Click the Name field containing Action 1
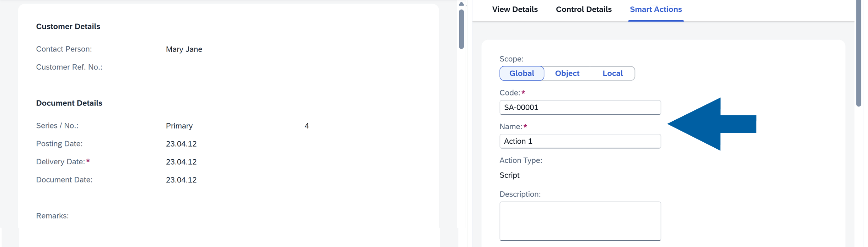Screen dimensions: 868x247 580,141
